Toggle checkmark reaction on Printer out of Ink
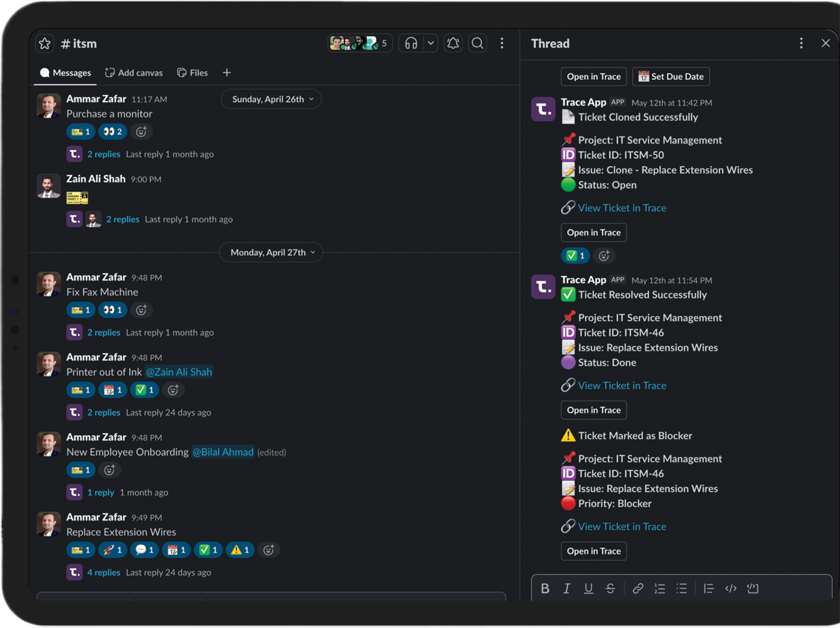This screenshot has width=840, height=628. coord(145,390)
